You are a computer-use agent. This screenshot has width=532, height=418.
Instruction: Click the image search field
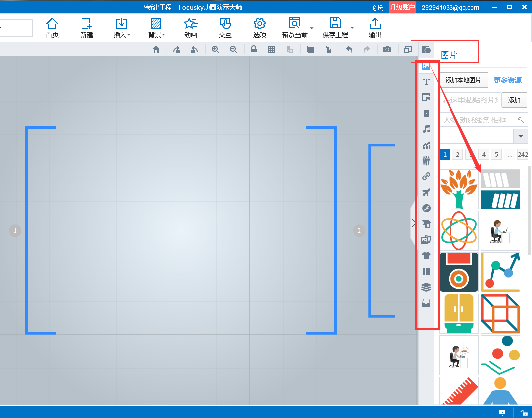click(484, 120)
